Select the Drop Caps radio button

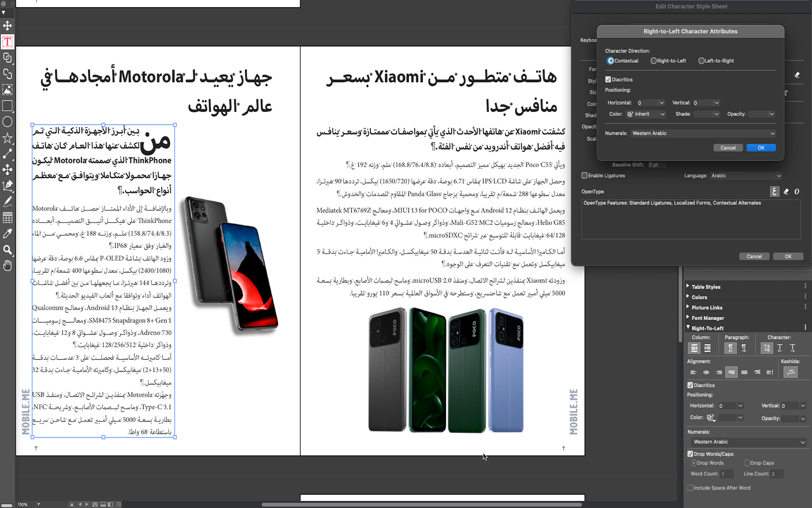pos(747,463)
